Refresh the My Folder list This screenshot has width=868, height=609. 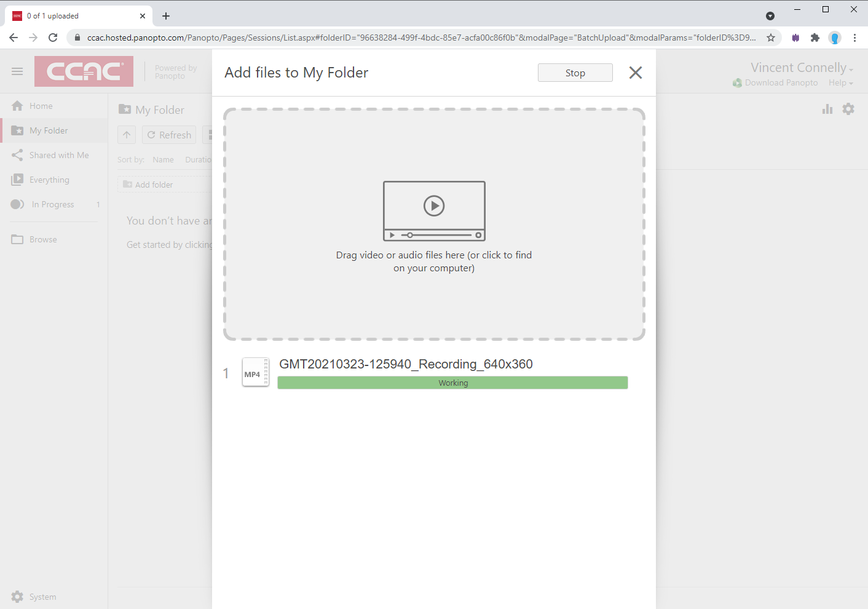(169, 135)
